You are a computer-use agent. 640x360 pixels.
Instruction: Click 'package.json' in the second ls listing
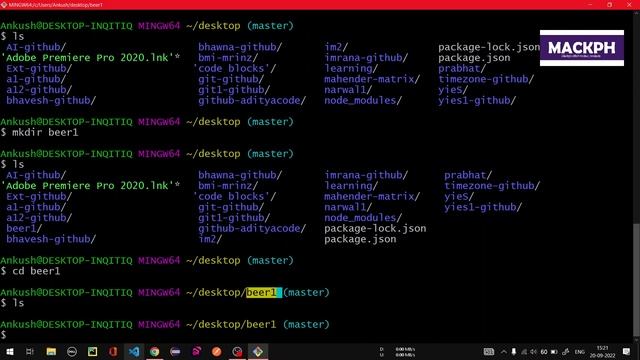pyautogui.click(x=360, y=239)
